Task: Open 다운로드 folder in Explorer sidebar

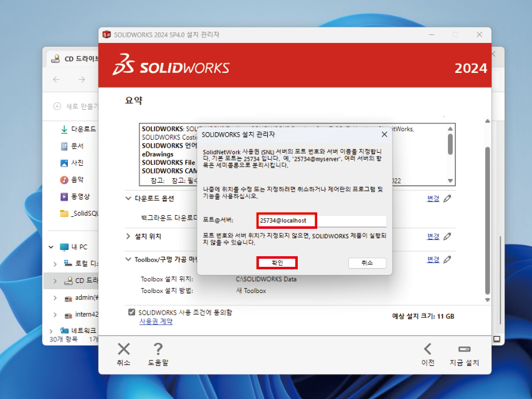Action: pyautogui.click(x=78, y=129)
